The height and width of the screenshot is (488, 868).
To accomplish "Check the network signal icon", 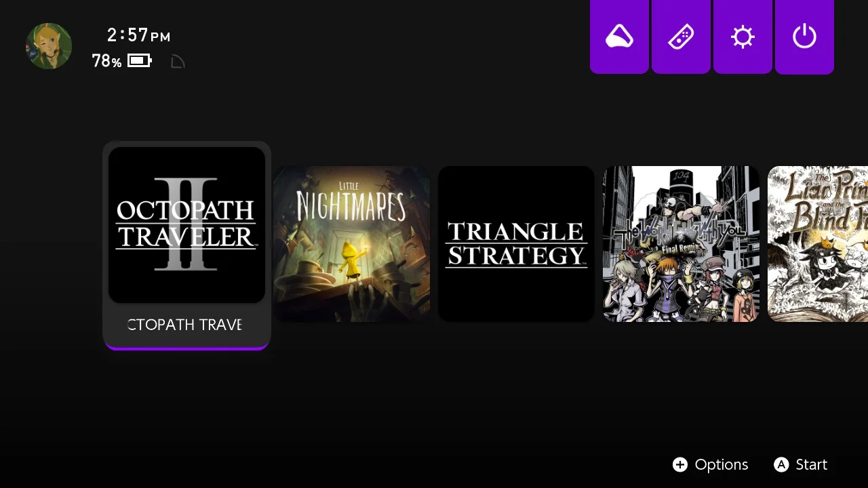I will [x=178, y=62].
